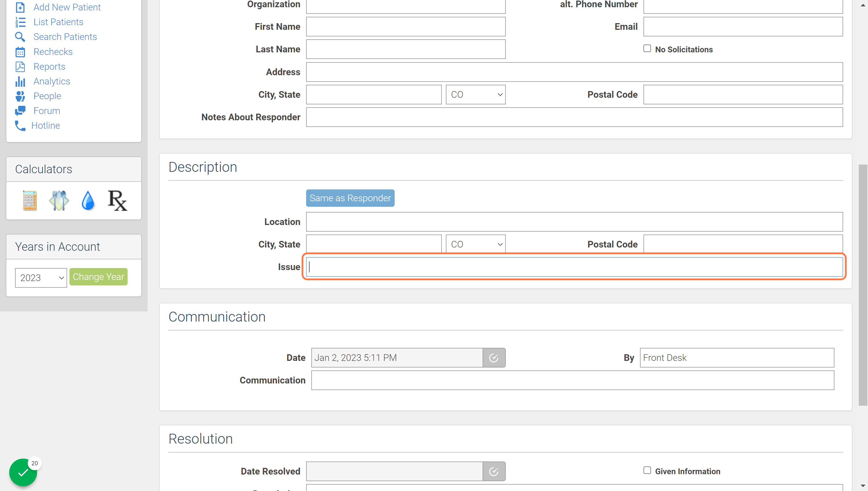868x491 pixels.
Task: Expand the Description State dropdown
Action: [476, 244]
